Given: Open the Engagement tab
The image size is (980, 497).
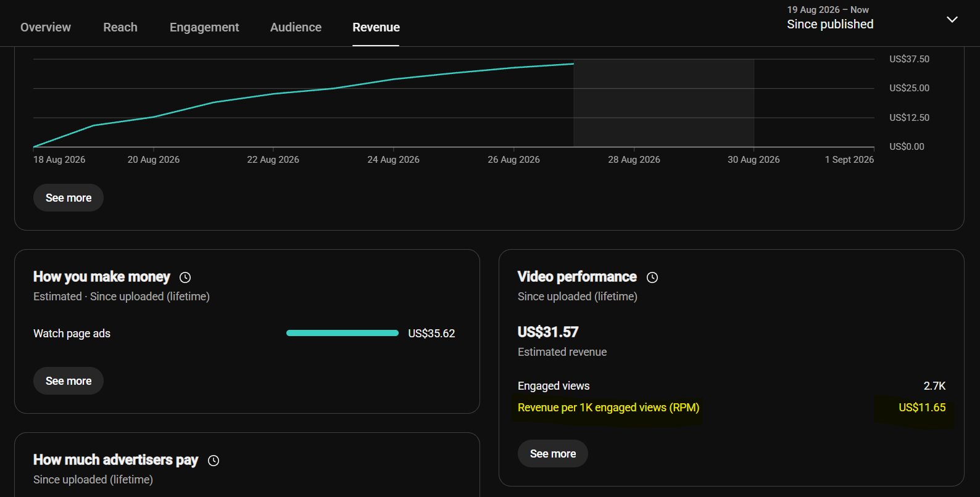Looking at the screenshot, I should coord(204,27).
